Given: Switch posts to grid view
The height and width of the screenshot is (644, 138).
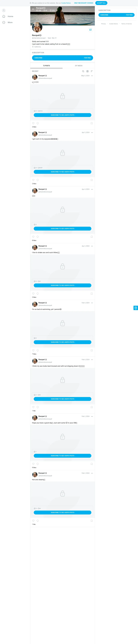Looking at the screenshot, I should point(87,71).
